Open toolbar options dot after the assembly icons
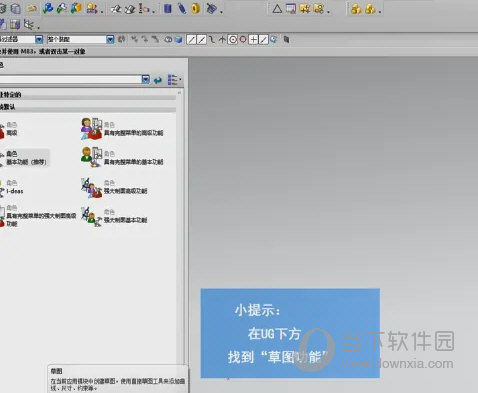Image resolution: width=478 pixels, height=393 pixels. pos(380,12)
